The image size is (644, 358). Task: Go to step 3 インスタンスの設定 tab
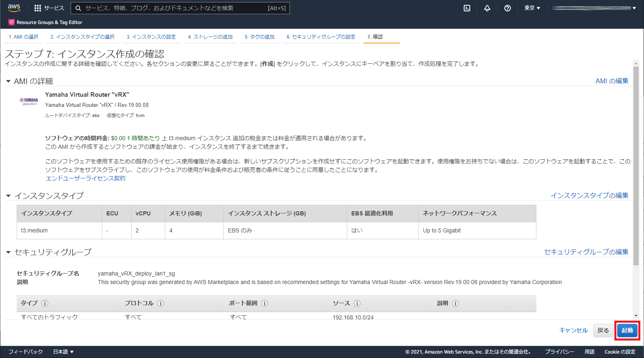(151, 37)
